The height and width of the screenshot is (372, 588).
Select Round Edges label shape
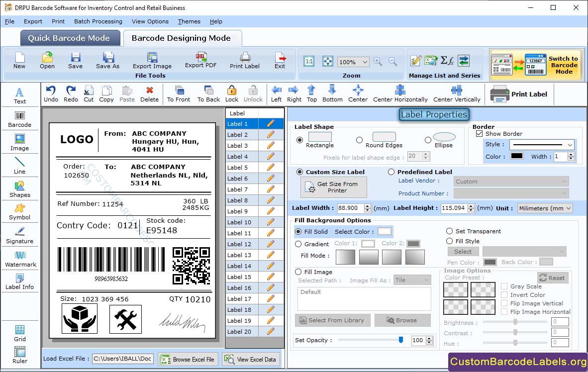click(x=359, y=140)
